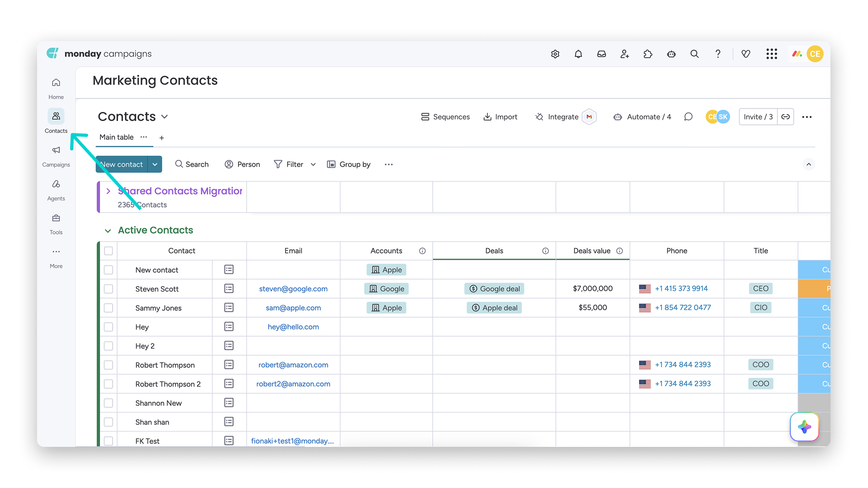Toggle the select-all checkbox in header
Screen dimensions: 868x488
click(x=108, y=251)
